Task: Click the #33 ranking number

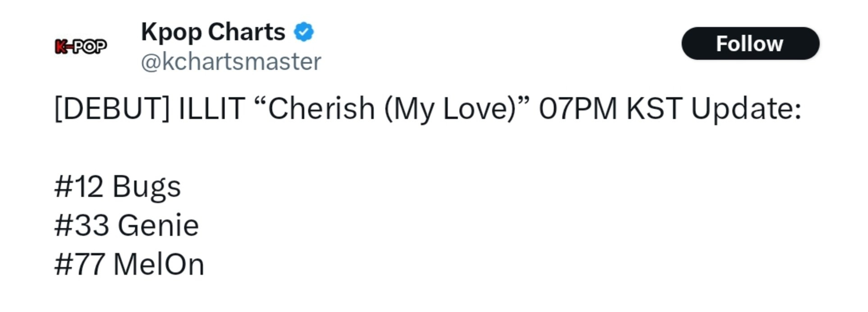Action: tap(82, 225)
